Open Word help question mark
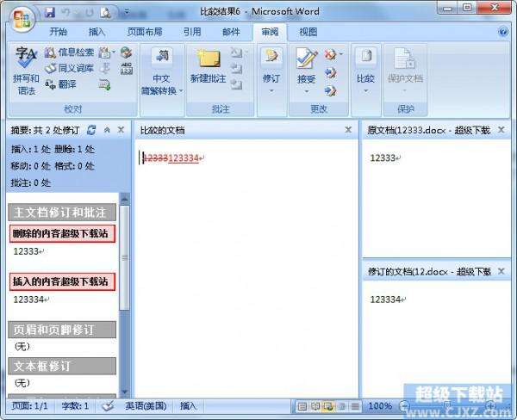Viewport: 517px width, 420px height. click(x=503, y=32)
